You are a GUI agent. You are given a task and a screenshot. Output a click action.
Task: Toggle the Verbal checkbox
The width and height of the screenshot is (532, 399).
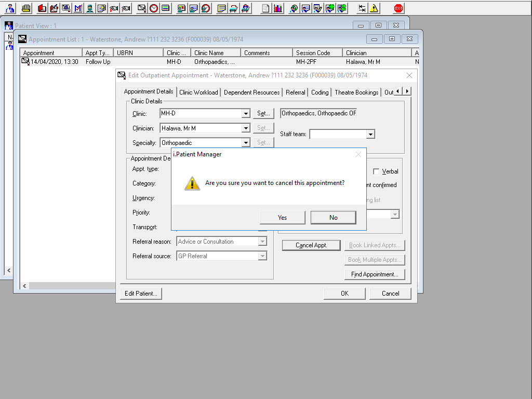[x=376, y=171]
